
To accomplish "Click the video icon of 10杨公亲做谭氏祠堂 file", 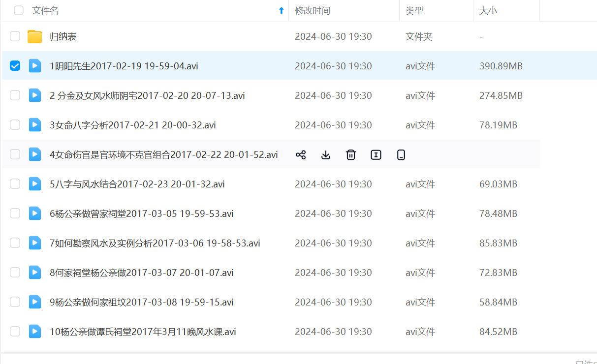I will [x=34, y=332].
